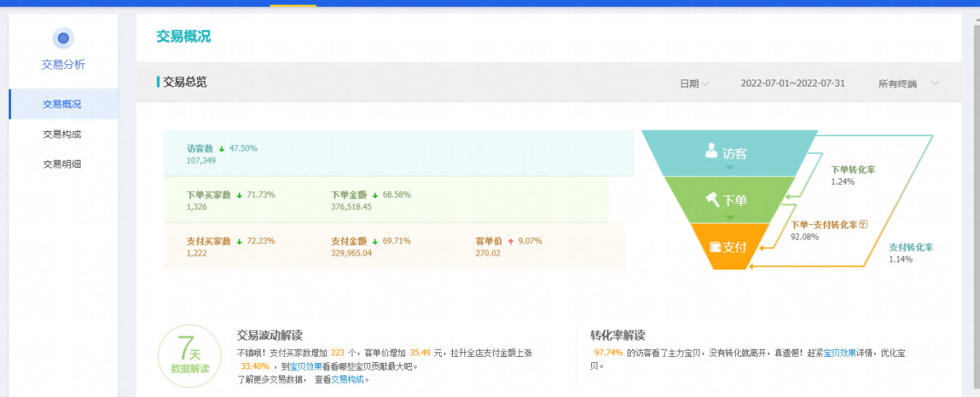980x397 pixels.
Task: Click the 7天 数据解读 circular badge
Action: 189,356
